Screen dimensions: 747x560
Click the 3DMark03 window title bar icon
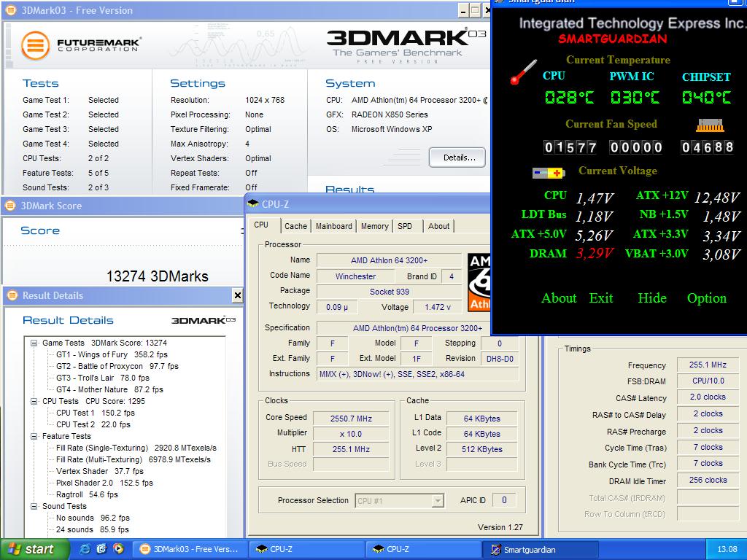(x=10, y=10)
